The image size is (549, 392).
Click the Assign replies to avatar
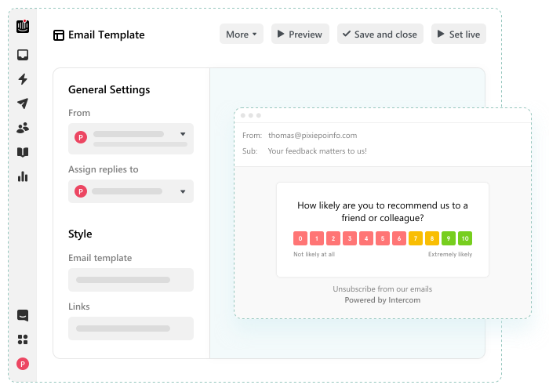81,191
